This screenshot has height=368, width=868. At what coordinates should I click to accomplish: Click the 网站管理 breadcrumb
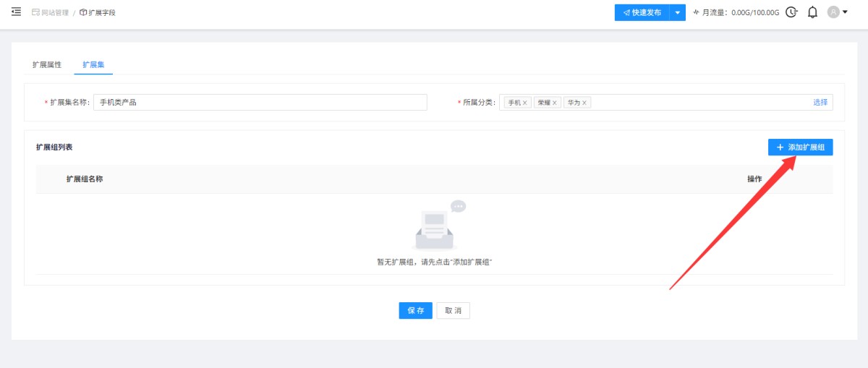50,13
